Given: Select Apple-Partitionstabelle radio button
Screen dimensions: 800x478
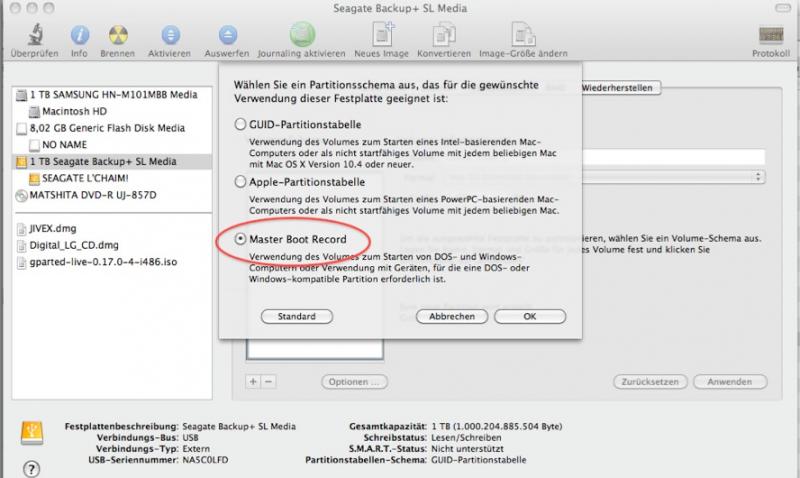Looking at the screenshot, I should click(239, 183).
